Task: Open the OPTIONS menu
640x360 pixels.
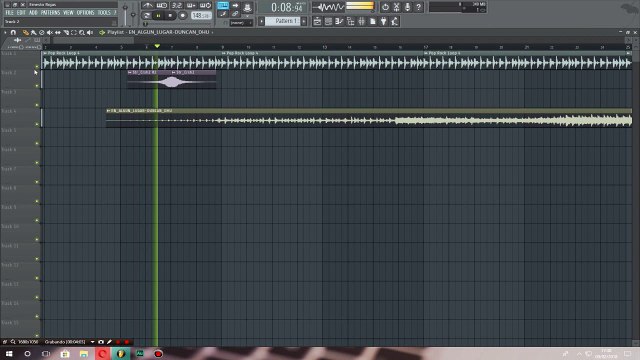Action: tap(86, 13)
